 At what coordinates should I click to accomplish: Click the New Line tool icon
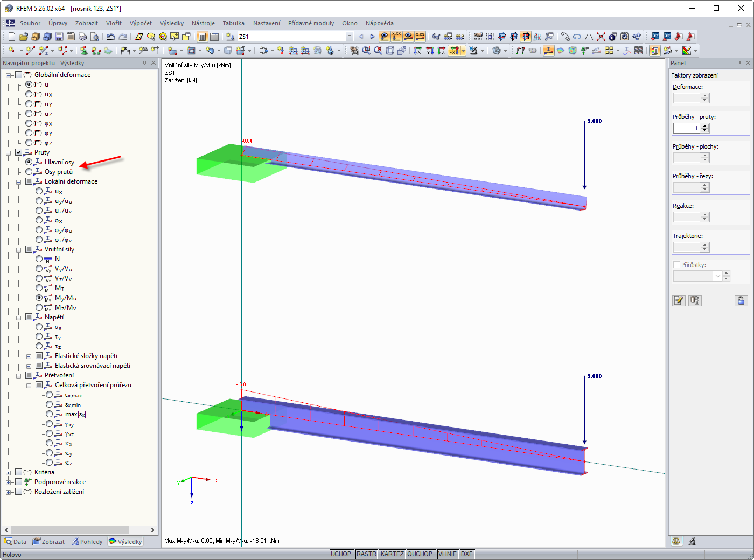(30, 51)
